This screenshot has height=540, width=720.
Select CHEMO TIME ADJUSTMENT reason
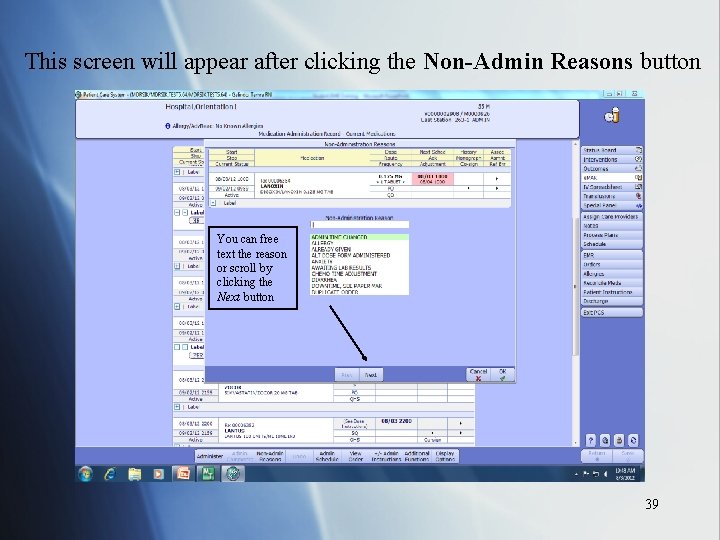tap(360, 273)
